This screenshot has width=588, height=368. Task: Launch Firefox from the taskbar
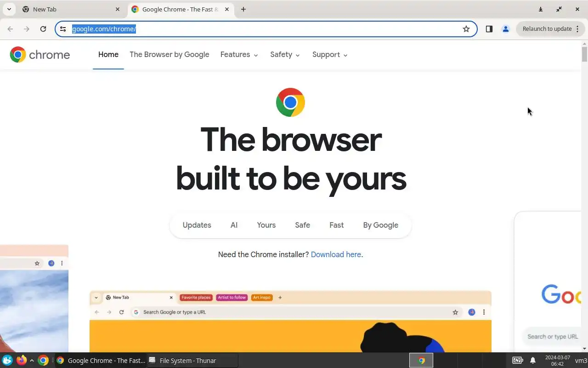pyautogui.click(x=21, y=360)
